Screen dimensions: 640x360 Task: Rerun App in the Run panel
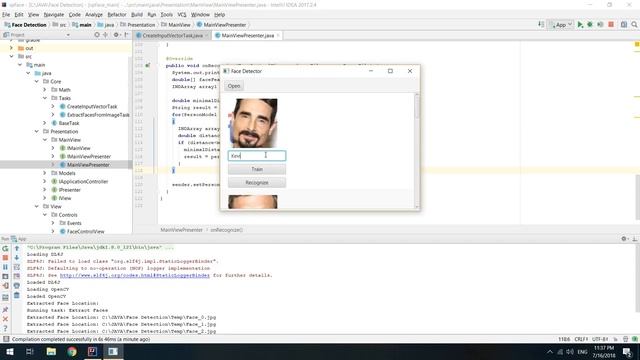(5, 248)
